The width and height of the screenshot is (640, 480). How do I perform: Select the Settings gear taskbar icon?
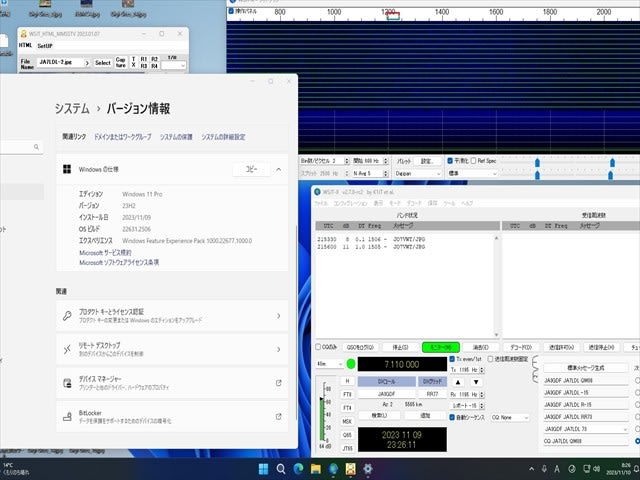[x=368, y=469]
